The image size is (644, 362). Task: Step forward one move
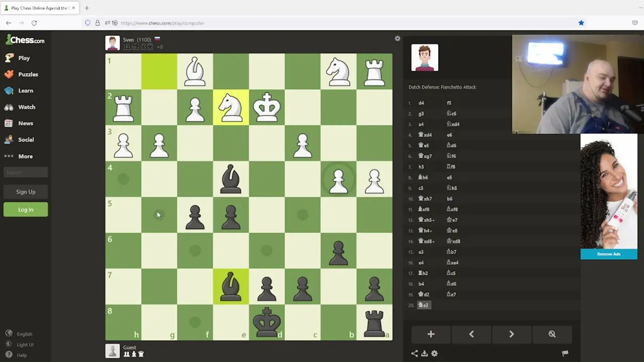click(511, 334)
